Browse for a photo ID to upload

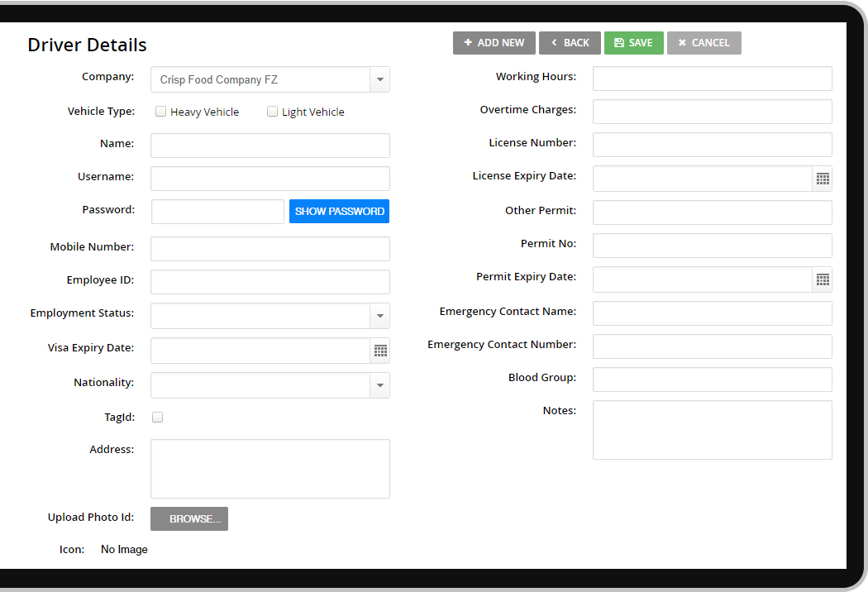(189, 519)
